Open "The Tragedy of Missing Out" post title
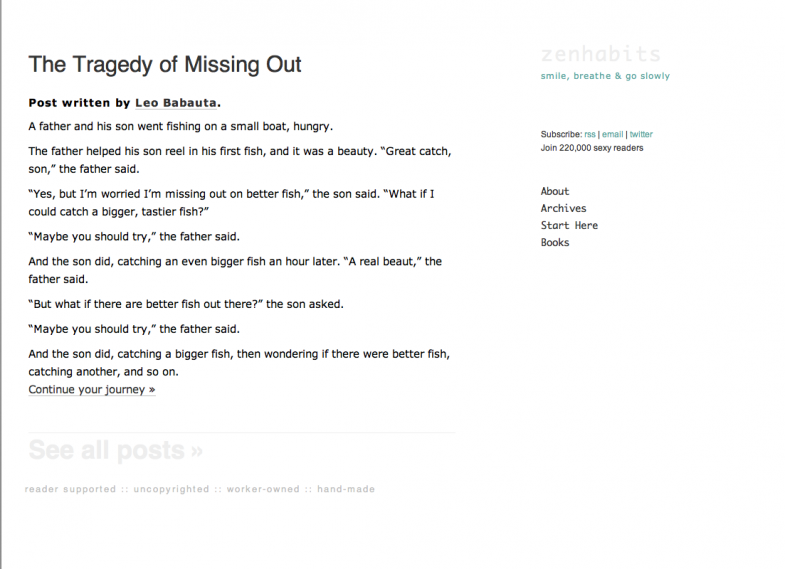 [x=165, y=65]
